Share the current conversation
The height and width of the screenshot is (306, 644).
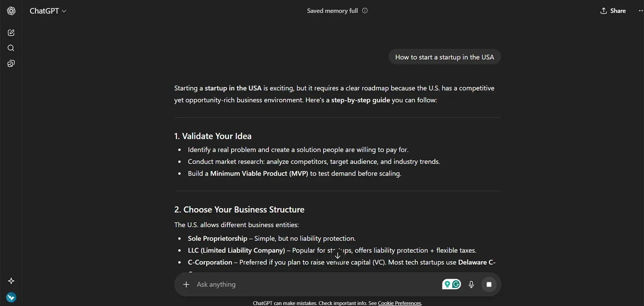coord(613,11)
